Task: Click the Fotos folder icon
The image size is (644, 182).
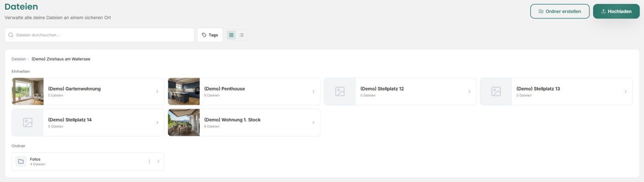Action: point(21,161)
